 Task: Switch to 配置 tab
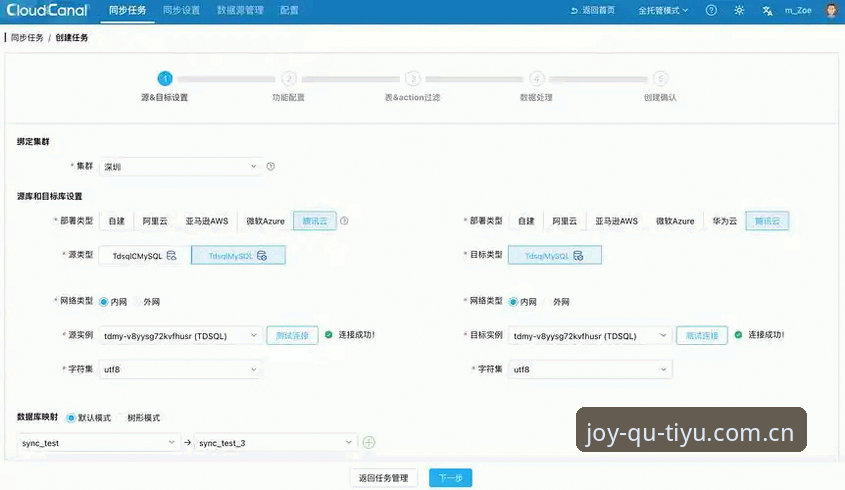click(x=289, y=10)
